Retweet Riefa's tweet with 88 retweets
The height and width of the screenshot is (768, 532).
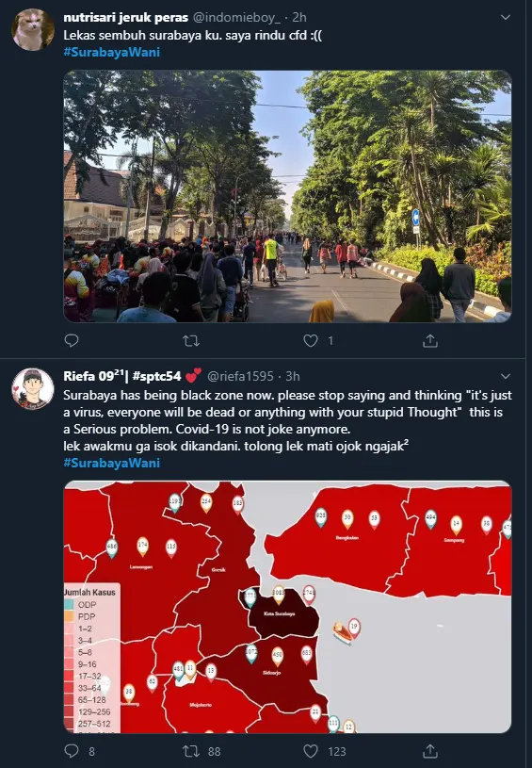[x=191, y=751]
